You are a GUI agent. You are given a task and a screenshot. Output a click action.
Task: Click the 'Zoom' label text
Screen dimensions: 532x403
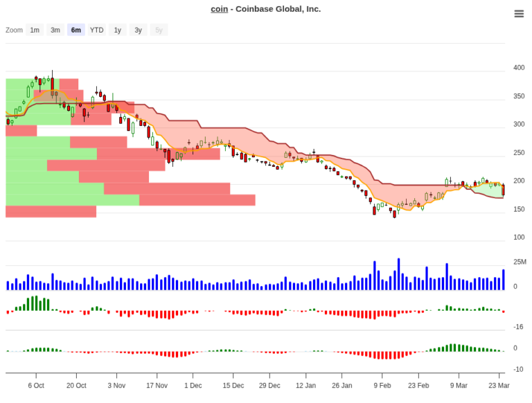14,30
